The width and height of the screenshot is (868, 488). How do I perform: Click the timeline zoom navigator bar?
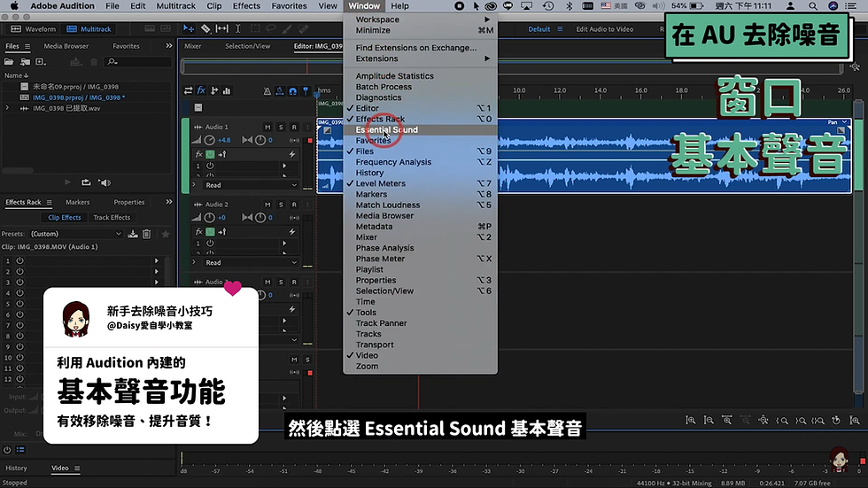pos(512,67)
